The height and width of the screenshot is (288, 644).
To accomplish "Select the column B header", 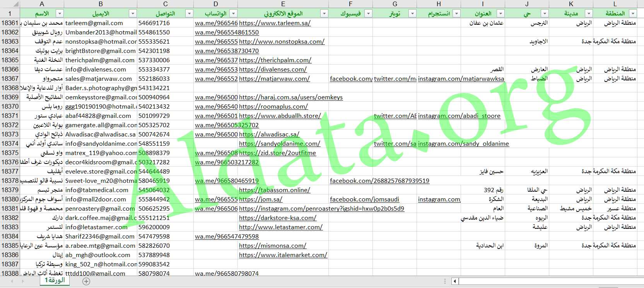I will [x=101, y=4].
